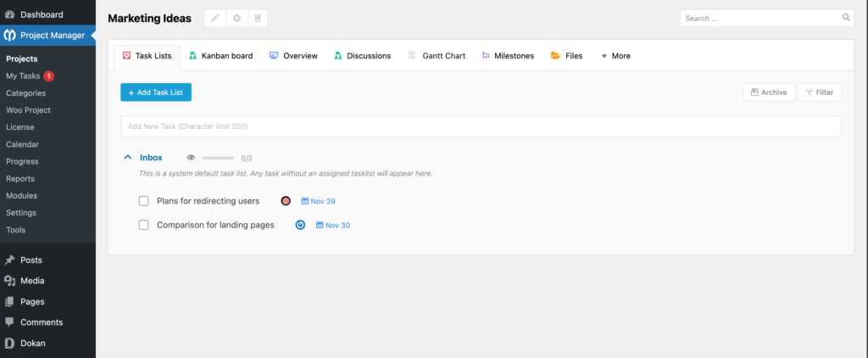Click assignee avatar on Plans for redirecting users
This screenshot has width=868, height=358.
point(286,201)
